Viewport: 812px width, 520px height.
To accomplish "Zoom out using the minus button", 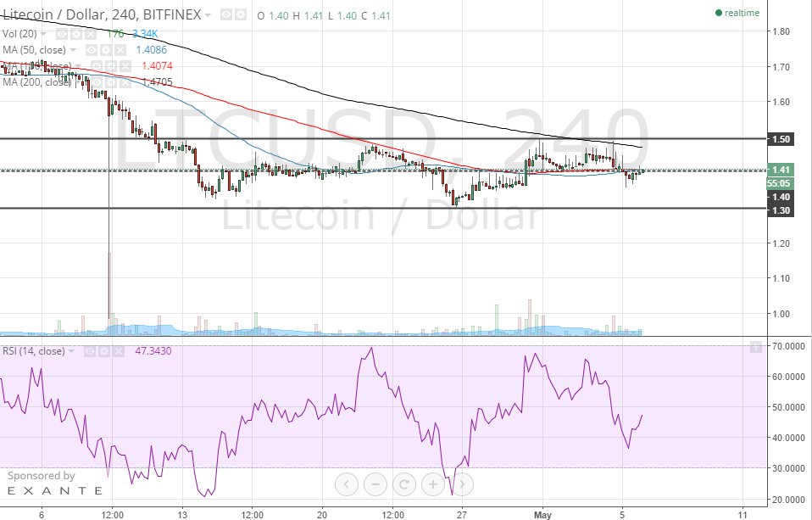I will pyautogui.click(x=375, y=484).
